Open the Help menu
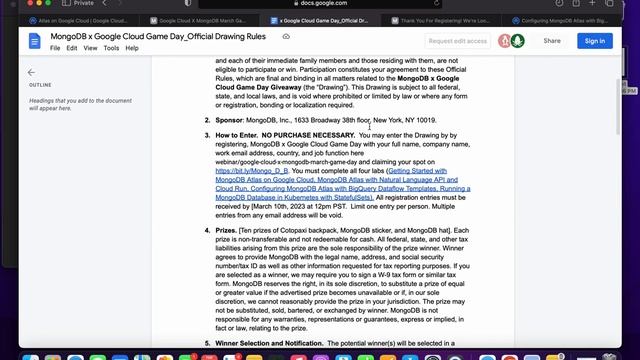 (132, 48)
